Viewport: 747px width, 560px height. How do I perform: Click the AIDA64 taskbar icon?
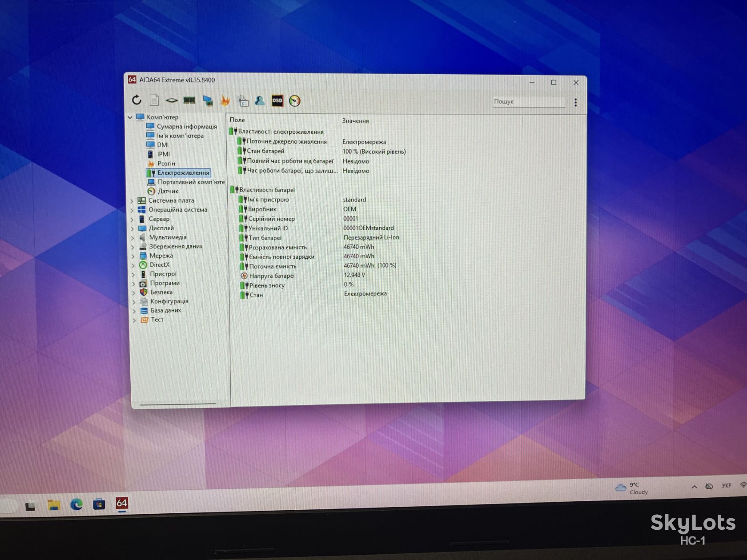pyautogui.click(x=122, y=503)
